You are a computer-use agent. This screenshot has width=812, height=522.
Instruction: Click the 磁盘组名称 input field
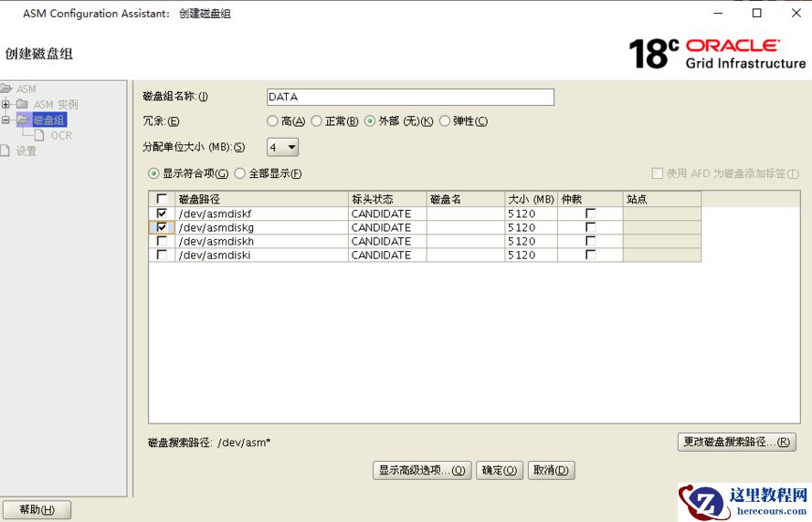[x=410, y=97]
